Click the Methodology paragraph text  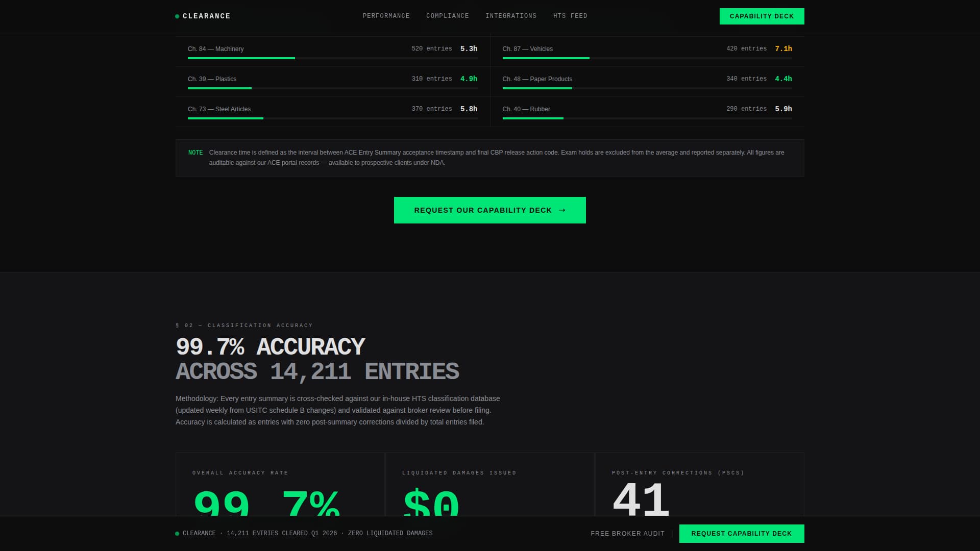tap(338, 410)
